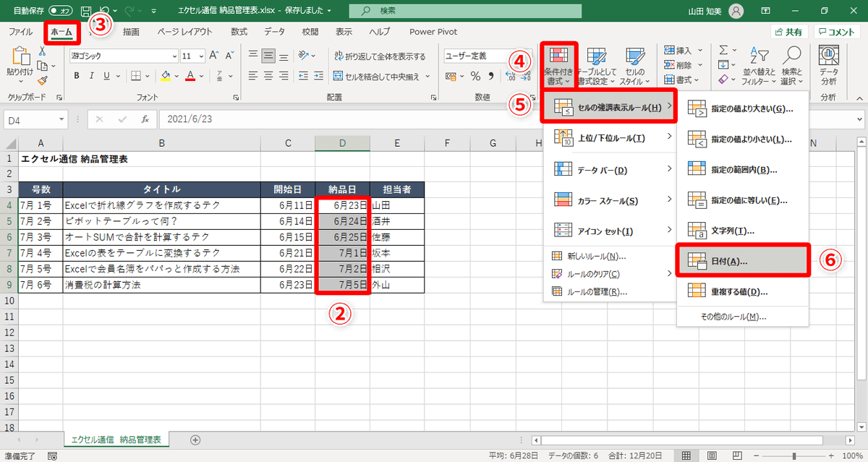Screen dimensions: 868x462
Task: Open the 条件付き書式 conditional formatting menu
Action: point(559,65)
